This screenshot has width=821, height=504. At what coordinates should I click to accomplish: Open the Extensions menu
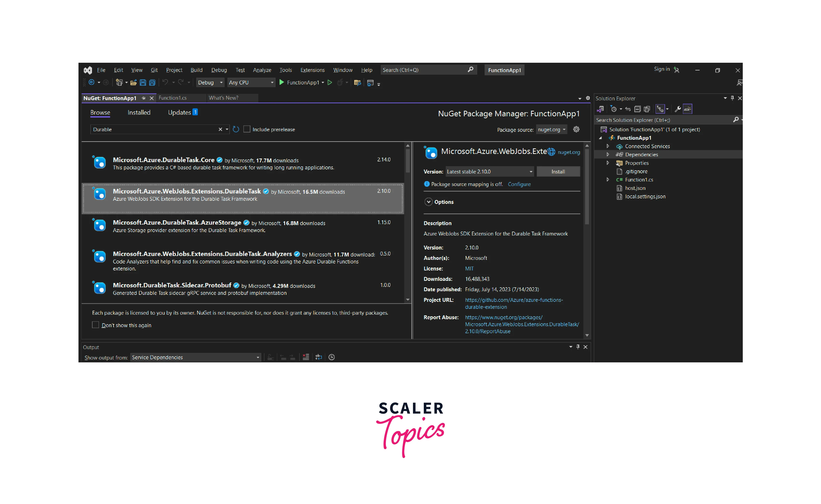pos(312,70)
